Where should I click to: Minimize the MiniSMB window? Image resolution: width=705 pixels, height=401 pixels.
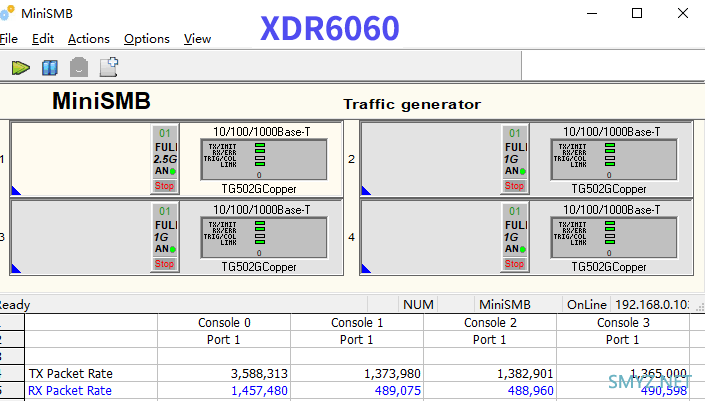(592, 13)
